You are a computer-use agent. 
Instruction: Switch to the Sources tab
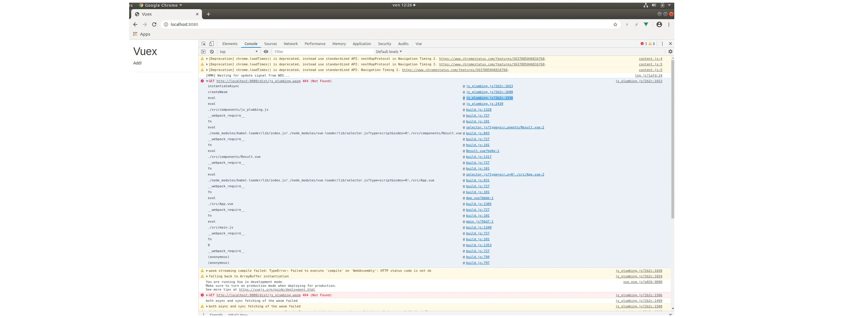[270, 44]
